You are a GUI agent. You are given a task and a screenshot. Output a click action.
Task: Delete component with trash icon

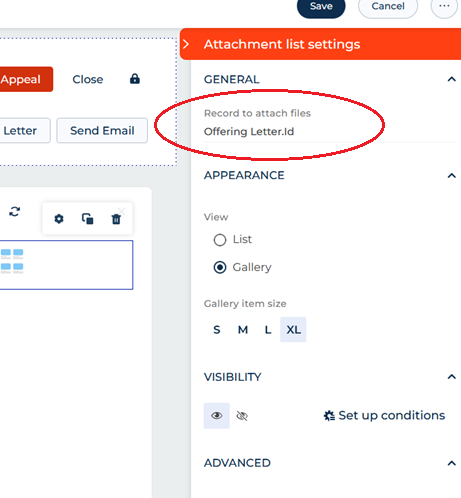116,219
